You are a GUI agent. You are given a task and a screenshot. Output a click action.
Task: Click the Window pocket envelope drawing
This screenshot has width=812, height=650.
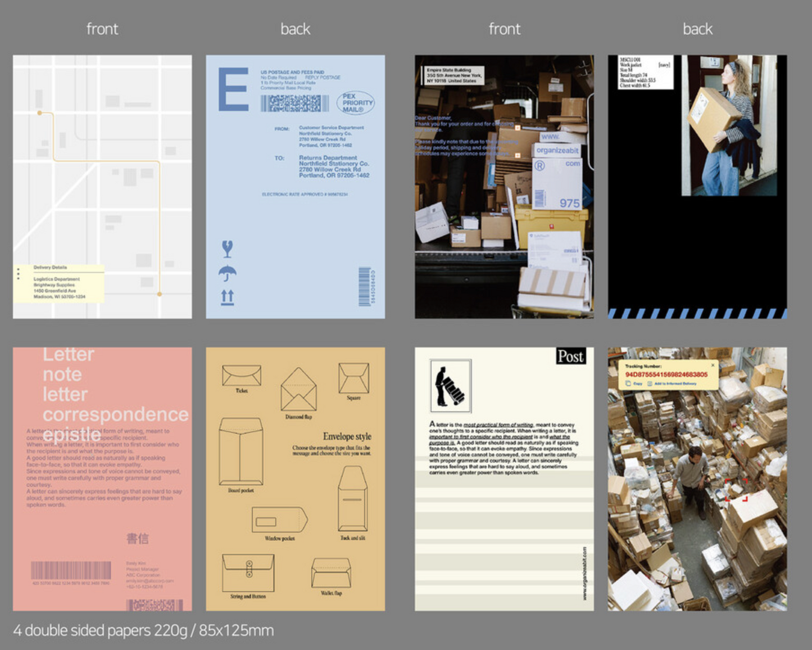(x=280, y=520)
